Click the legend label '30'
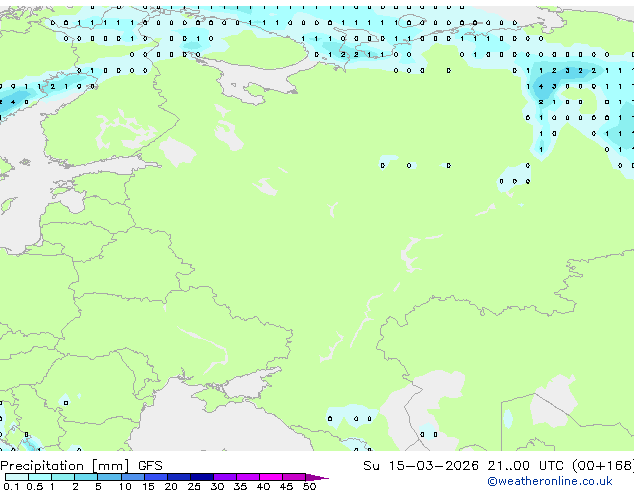The image size is (634, 490). (217, 486)
